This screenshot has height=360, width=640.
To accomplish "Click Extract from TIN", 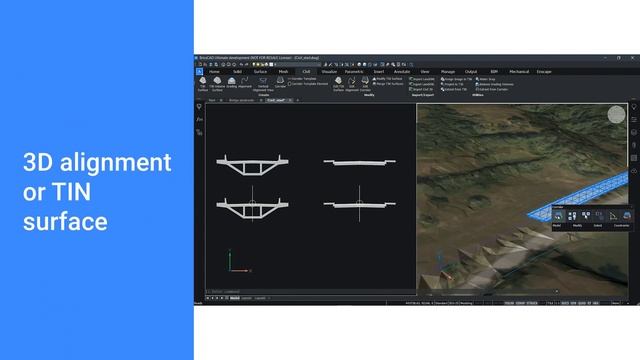I will 454,89.
